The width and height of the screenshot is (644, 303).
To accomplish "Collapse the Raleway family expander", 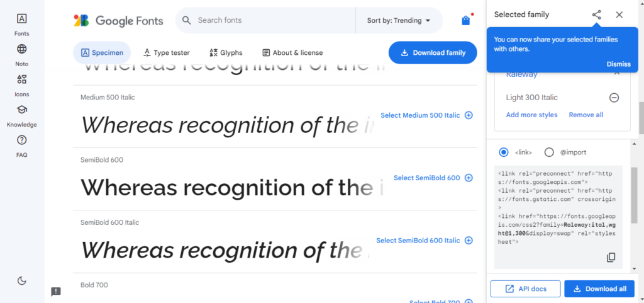I will click(616, 74).
